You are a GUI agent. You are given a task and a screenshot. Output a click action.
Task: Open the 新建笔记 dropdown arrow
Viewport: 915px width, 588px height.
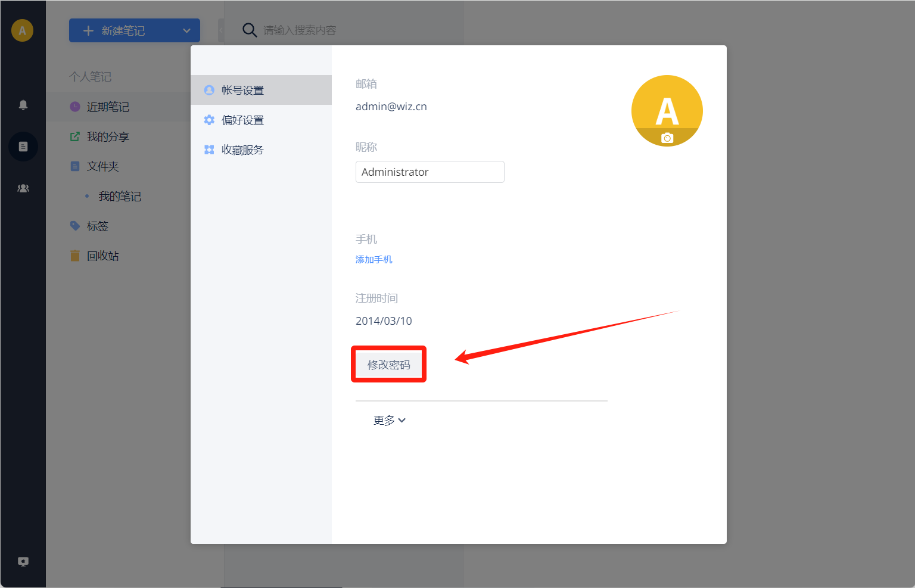point(186,30)
